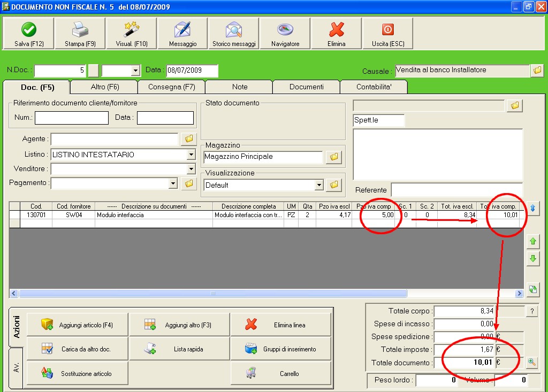The image size is (548, 392).
Task: Expand Listino dropdown
Action: coord(191,155)
